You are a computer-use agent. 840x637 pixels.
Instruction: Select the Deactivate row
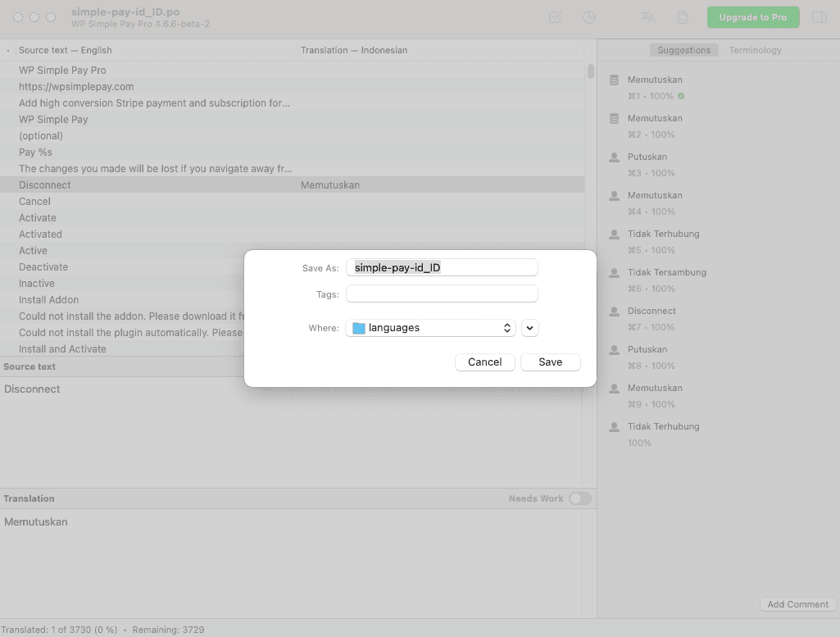(x=122, y=266)
